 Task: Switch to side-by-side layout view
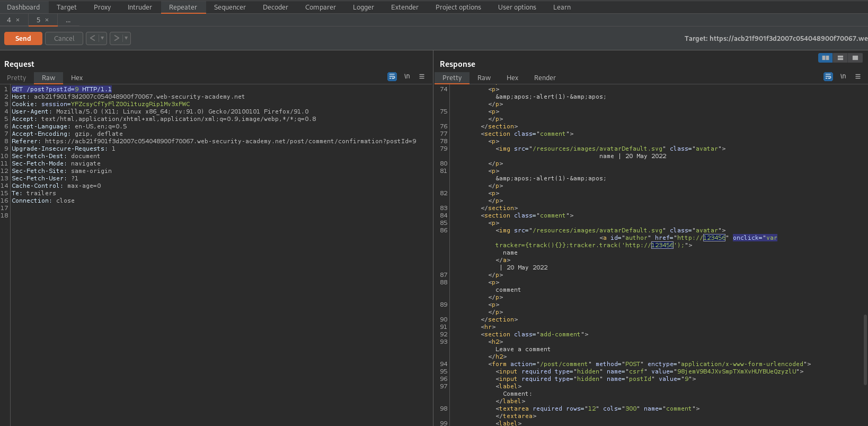(x=826, y=58)
